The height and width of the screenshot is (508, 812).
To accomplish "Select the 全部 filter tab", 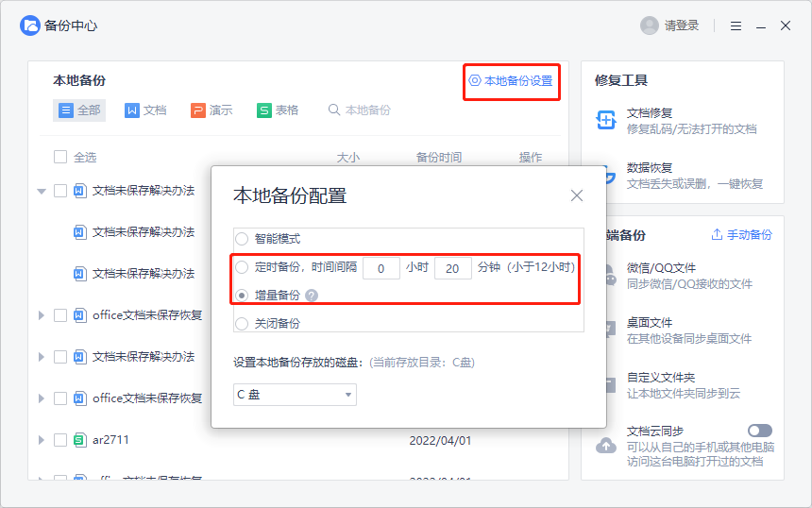I will click(x=79, y=110).
